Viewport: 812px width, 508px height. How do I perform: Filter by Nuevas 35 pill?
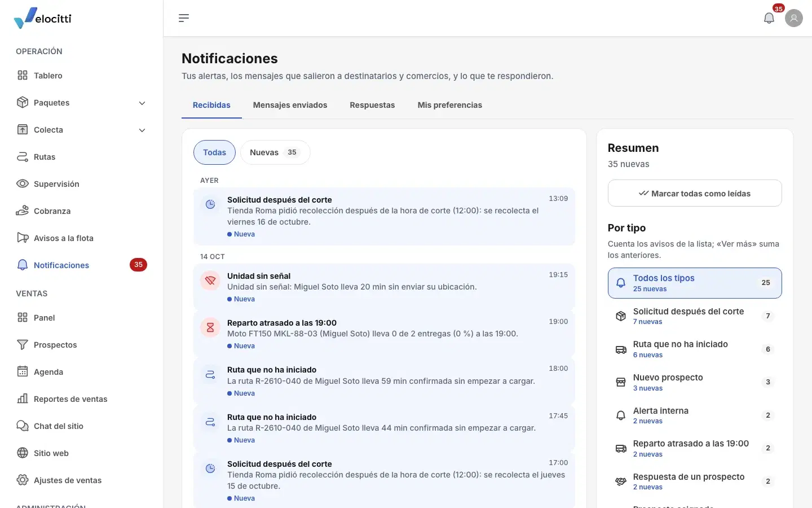point(275,152)
